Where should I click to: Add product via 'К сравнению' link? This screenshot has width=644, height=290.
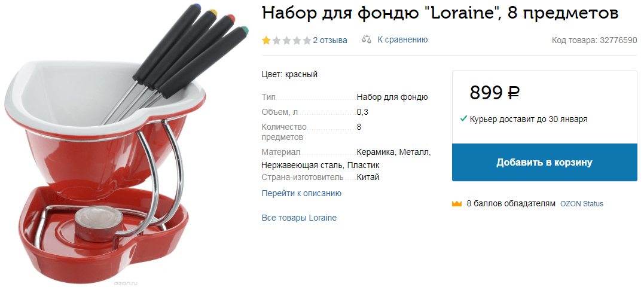[x=402, y=40]
